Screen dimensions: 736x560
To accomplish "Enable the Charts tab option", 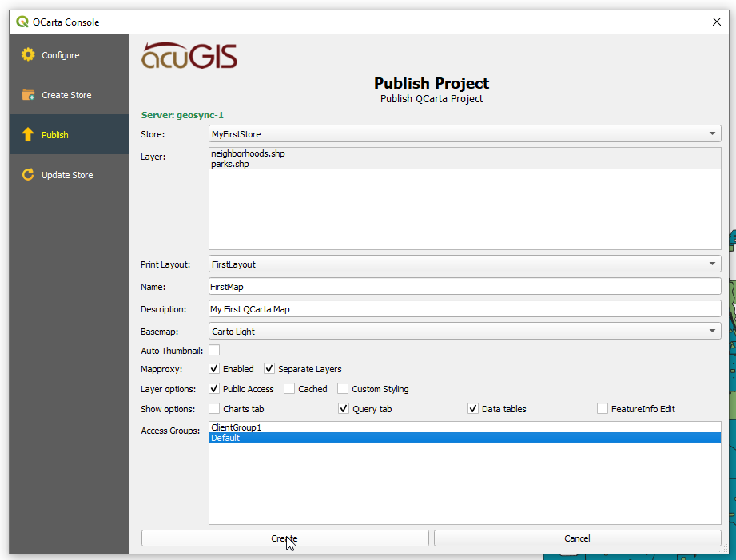I will 214,408.
